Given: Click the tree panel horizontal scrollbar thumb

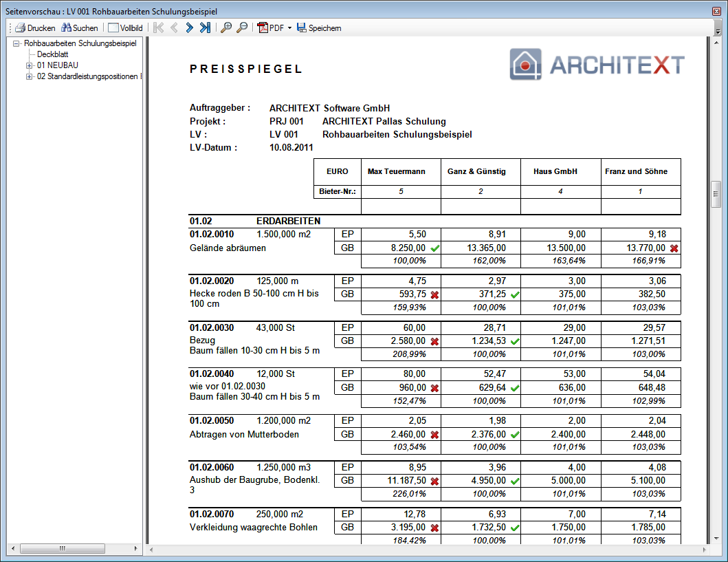Looking at the screenshot, I should click(63, 548).
